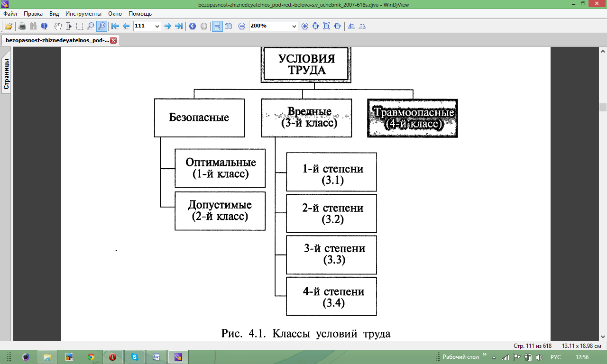607x364 pixels.
Task: Open the zoom level dropdown showing 200%
Action: (x=294, y=26)
